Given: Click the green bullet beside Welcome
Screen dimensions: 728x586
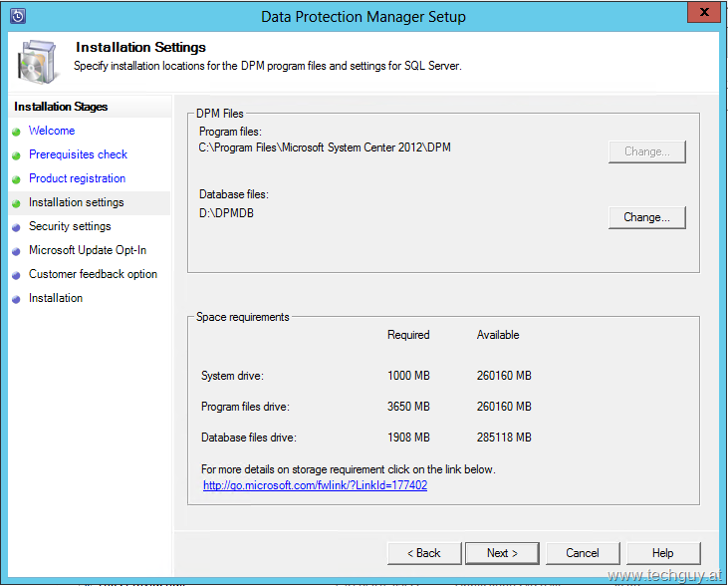Looking at the screenshot, I should 16,132.
